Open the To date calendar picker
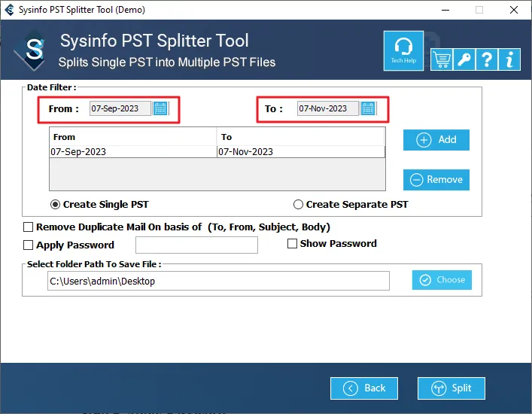Screen dimensions: 532x414 (368, 108)
